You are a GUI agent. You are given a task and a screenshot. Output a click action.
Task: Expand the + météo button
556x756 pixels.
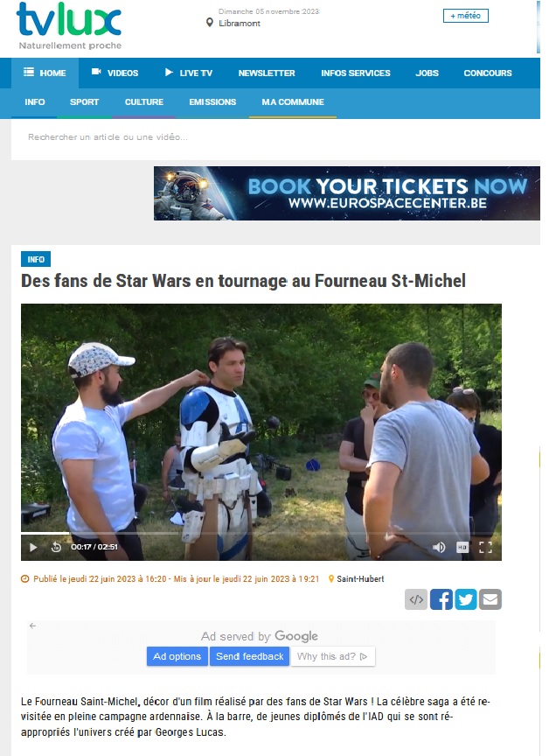click(465, 16)
